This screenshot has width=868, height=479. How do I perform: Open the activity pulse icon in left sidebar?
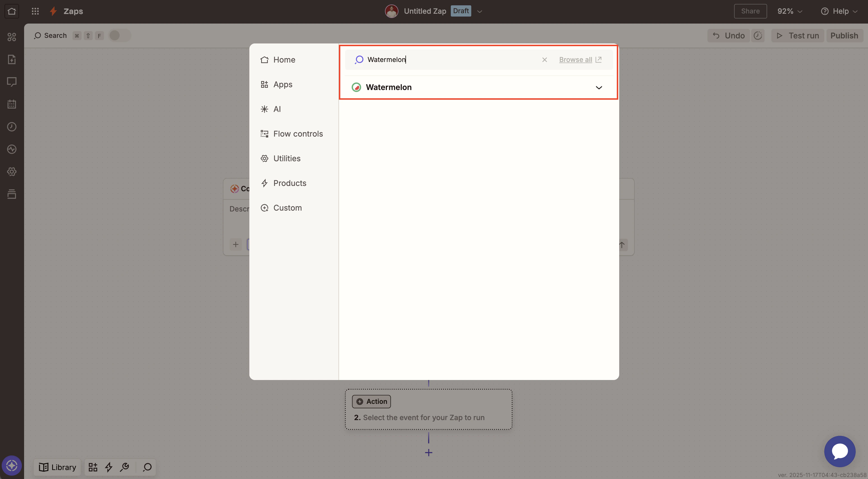(x=12, y=149)
